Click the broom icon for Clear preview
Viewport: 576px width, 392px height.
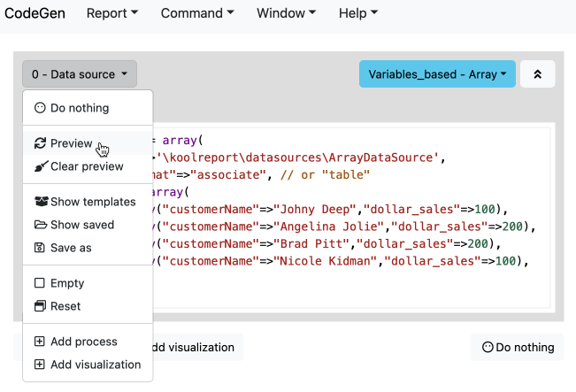(41, 166)
